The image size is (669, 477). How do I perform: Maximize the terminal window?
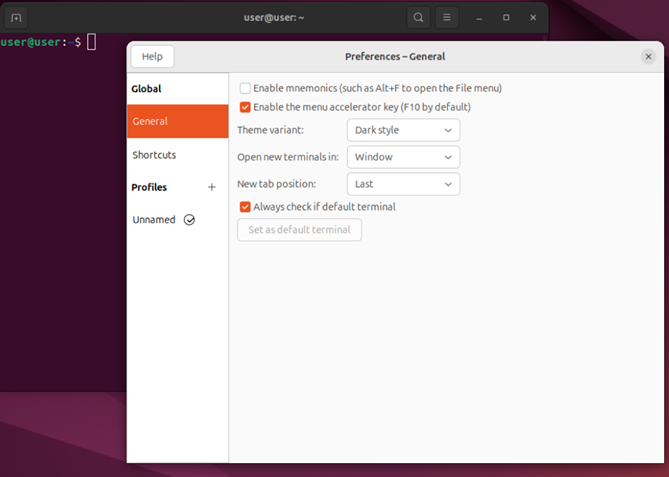[506, 18]
